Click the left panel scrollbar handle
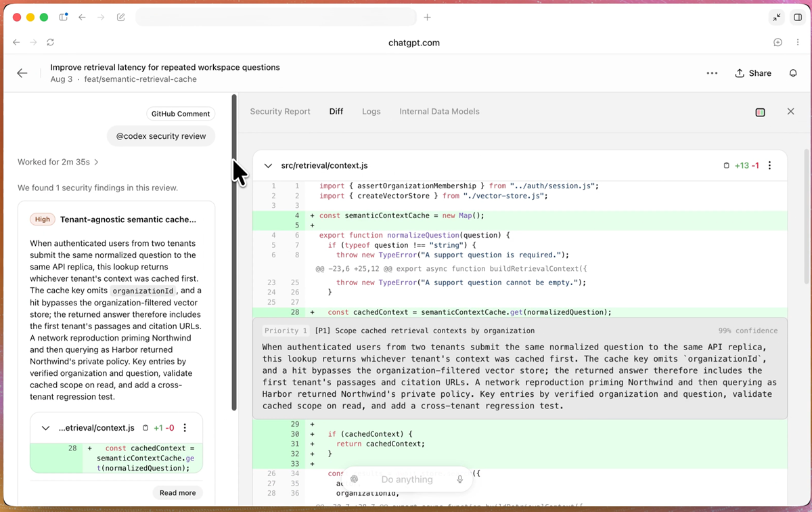 234,252
